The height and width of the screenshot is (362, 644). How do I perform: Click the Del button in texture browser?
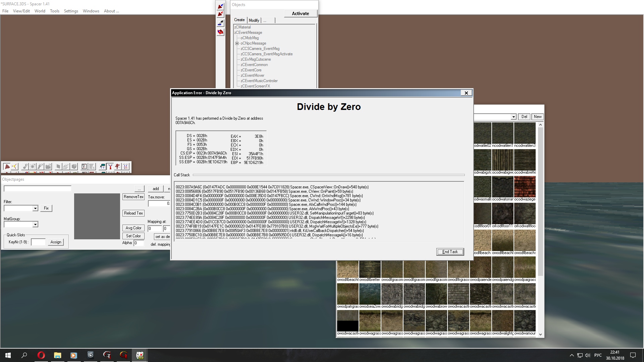coord(524,117)
